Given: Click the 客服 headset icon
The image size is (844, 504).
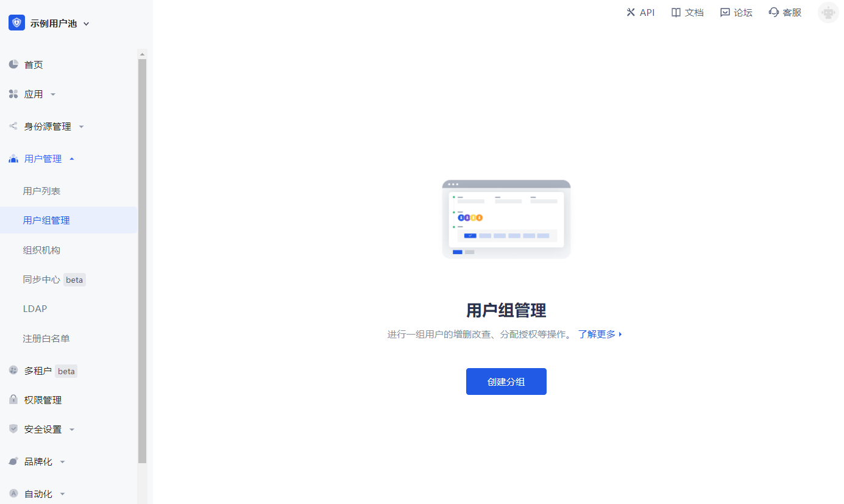Looking at the screenshot, I should (x=774, y=13).
